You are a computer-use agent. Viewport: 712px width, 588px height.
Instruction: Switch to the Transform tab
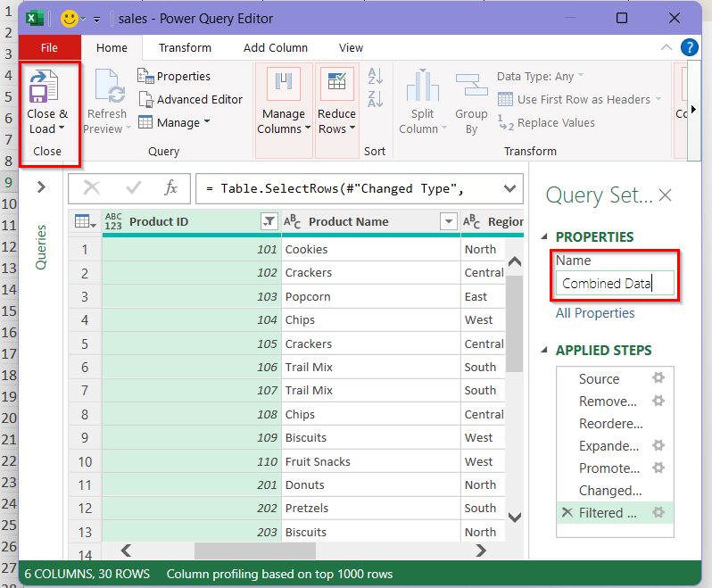pos(185,47)
